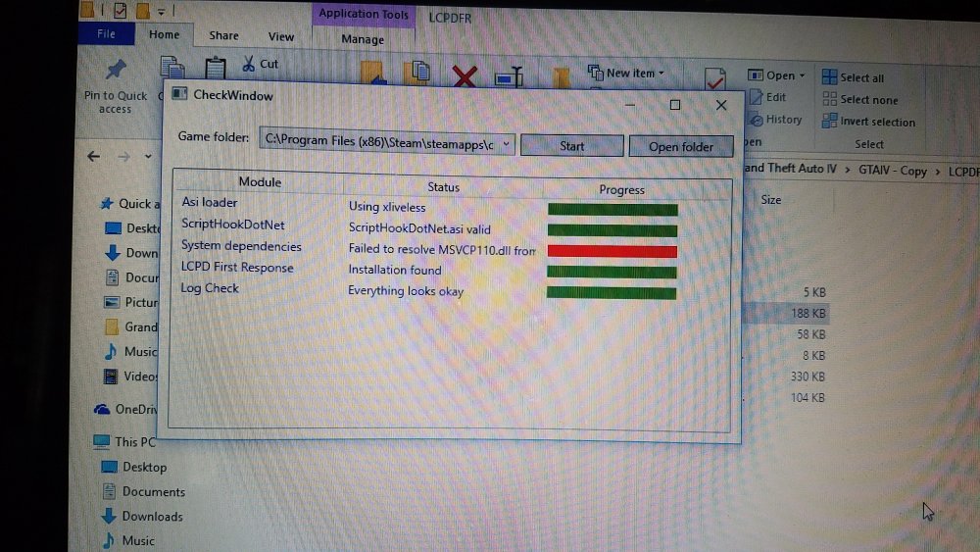Click Edit in the ribbon
The width and height of the screenshot is (980, 552).
pos(768,97)
